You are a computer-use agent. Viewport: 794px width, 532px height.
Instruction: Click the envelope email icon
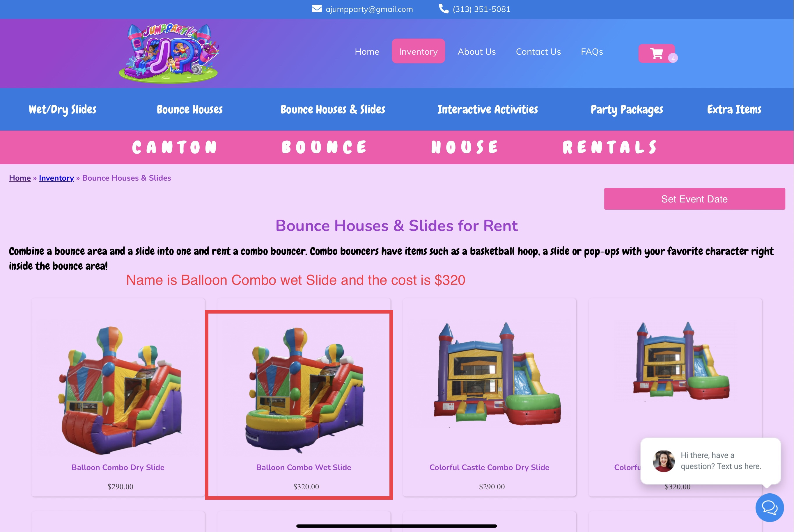pos(317,9)
